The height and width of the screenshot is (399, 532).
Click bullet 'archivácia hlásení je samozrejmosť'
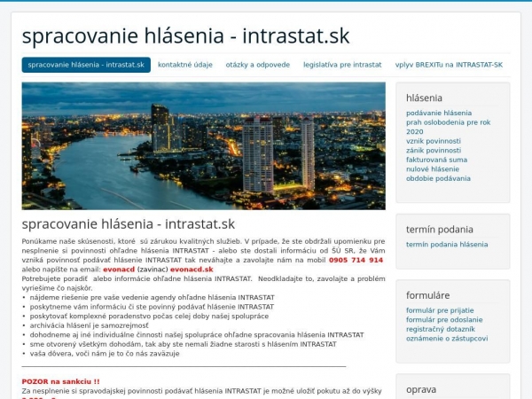click(90, 325)
